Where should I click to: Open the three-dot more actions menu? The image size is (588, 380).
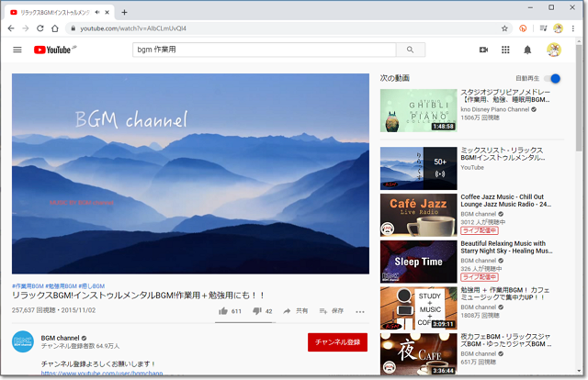point(360,311)
